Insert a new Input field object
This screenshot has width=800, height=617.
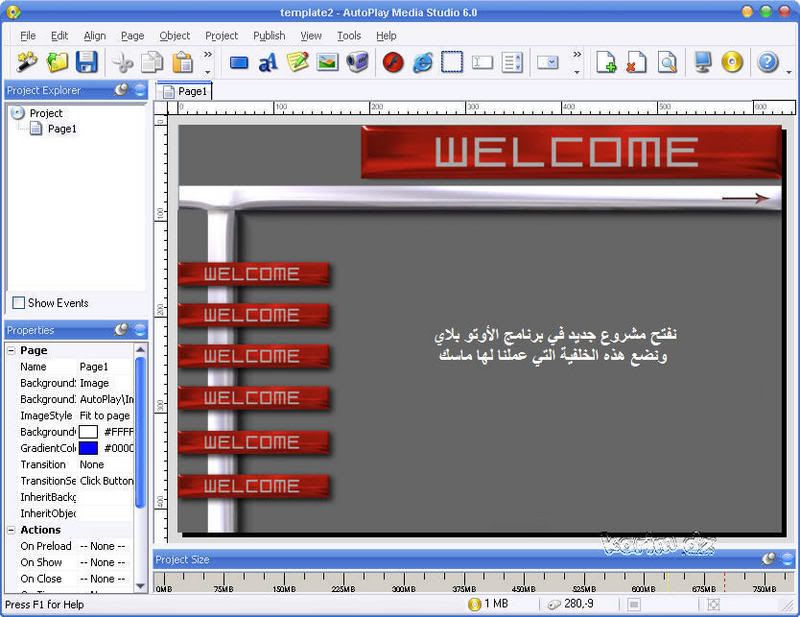[x=482, y=63]
